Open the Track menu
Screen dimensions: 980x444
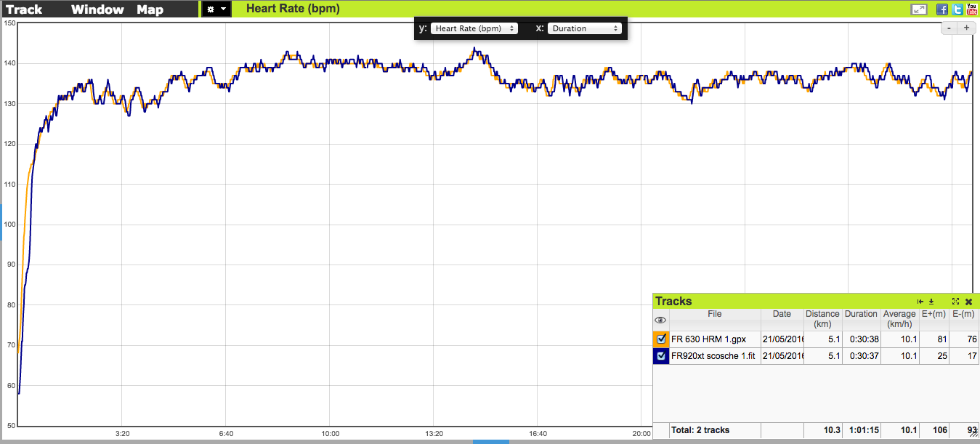tap(24, 9)
